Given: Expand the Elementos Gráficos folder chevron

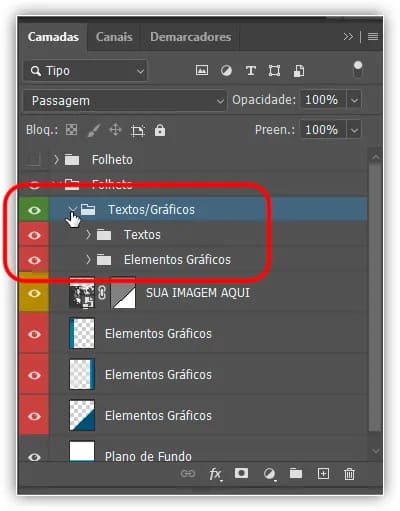Looking at the screenshot, I should pos(88,260).
